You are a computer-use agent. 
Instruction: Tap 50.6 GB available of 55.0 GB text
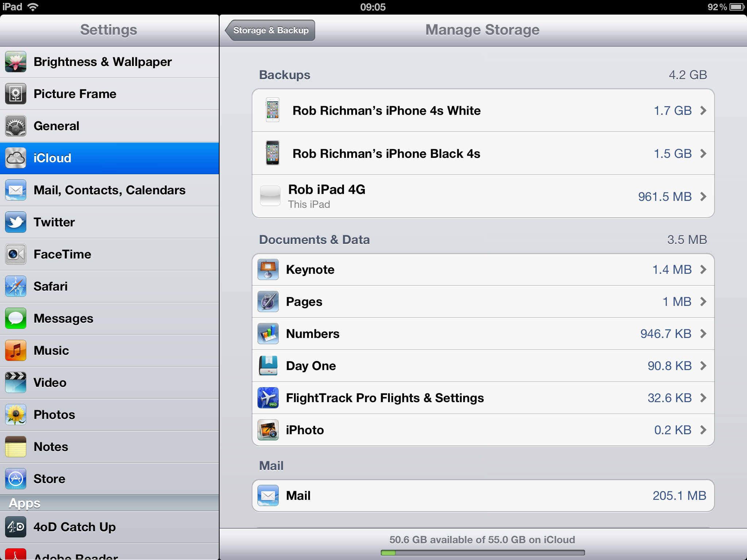pos(482,540)
